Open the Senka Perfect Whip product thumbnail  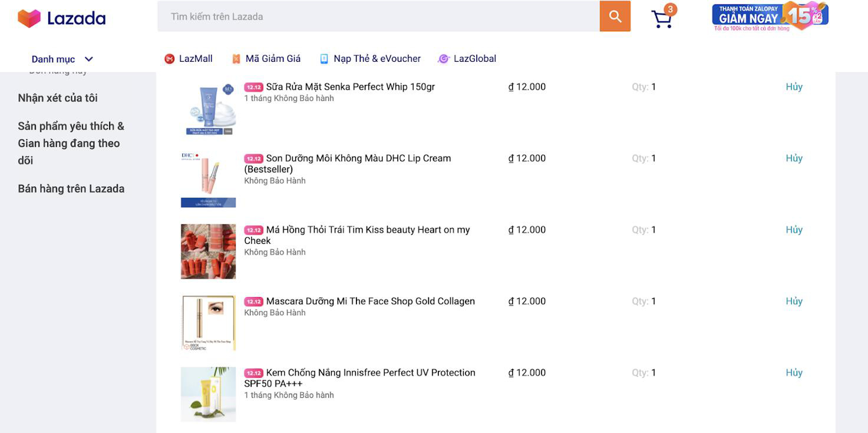208,108
